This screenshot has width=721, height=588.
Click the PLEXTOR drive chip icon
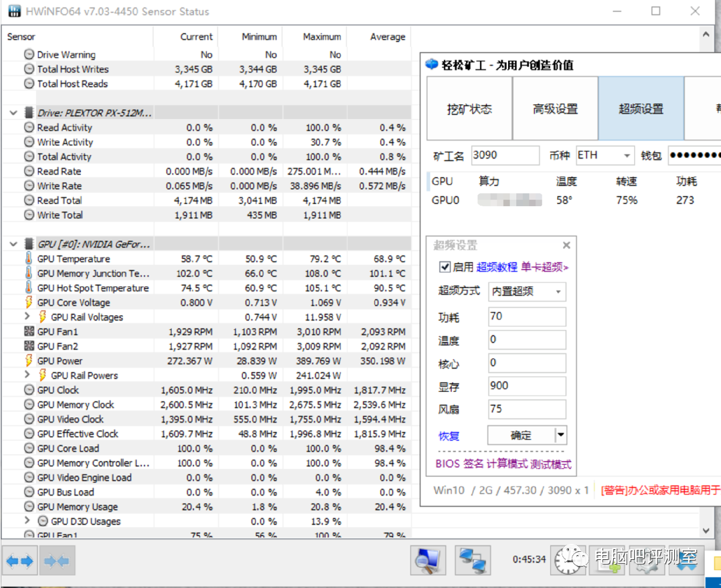[x=29, y=112]
